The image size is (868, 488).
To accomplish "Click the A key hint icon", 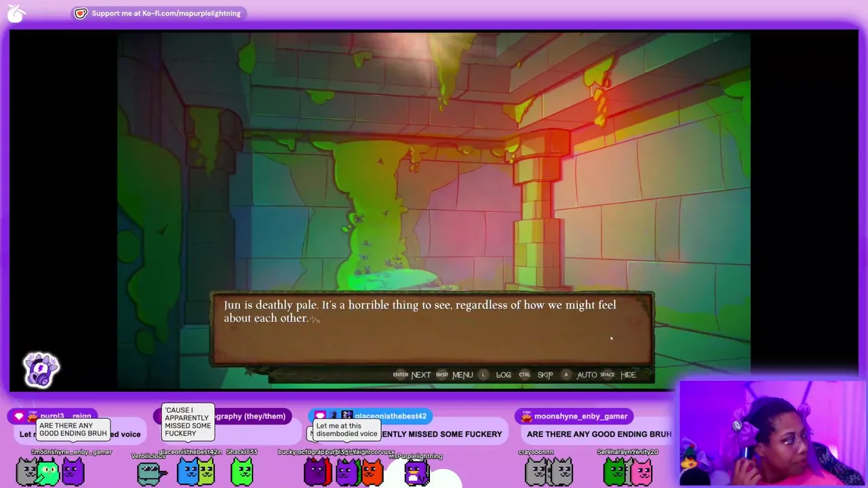I will 566,375.
